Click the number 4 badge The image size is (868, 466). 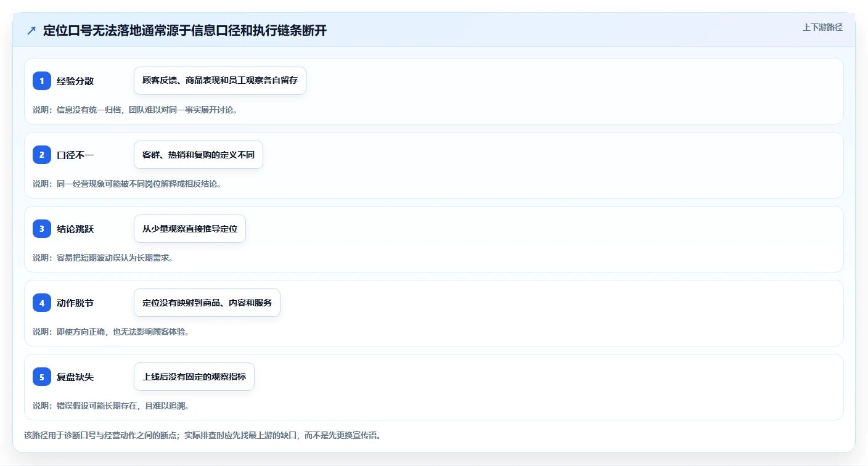click(42, 303)
